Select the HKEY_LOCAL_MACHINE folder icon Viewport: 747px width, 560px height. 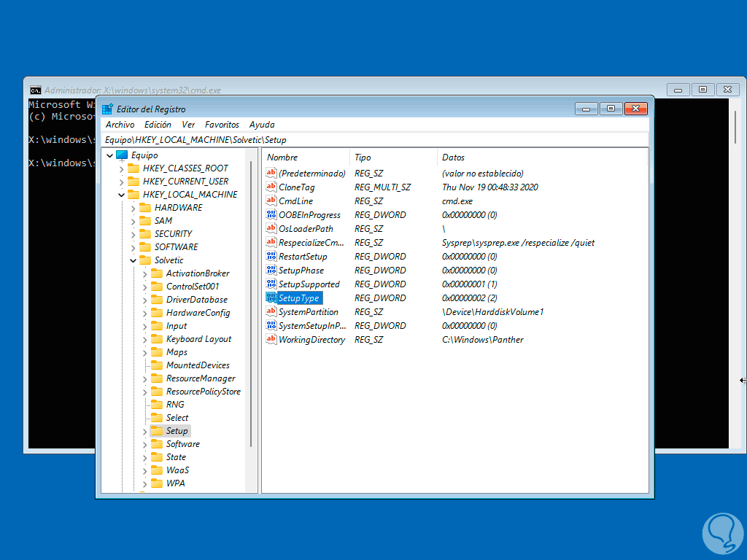tap(133, 194)
